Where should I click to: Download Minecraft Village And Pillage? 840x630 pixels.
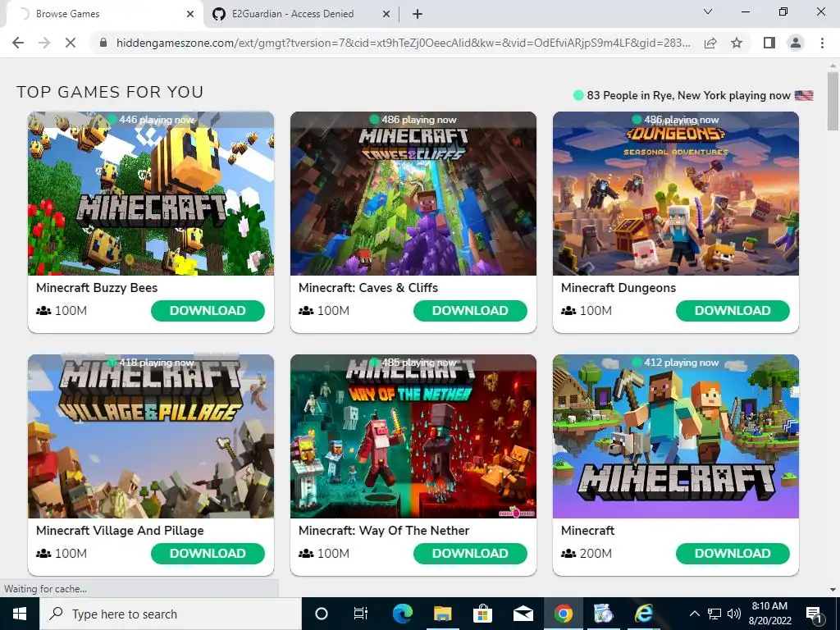(x=208, y=554)
